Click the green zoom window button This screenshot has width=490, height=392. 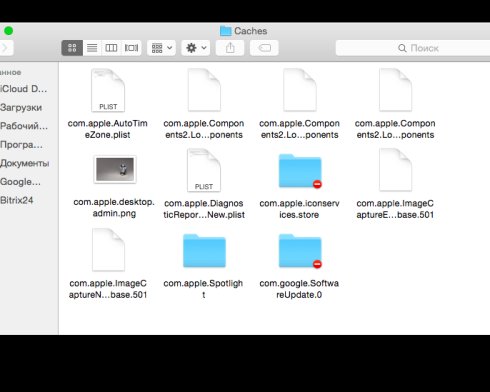[x=9, y=31]
